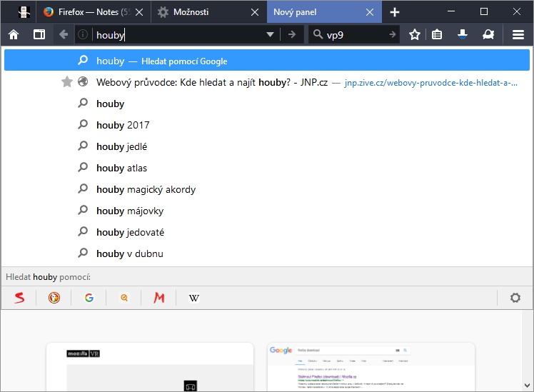The height and width of the screenshot is (392, 534).
Task: Search with Wikipedia engine icon
Action: pyautogui.click(x=194, y=298)
